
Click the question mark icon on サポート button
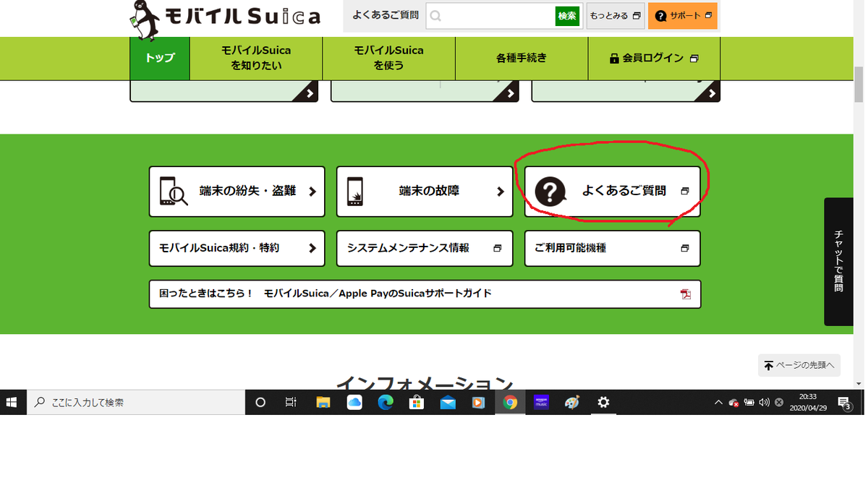(x=660, y=16)
